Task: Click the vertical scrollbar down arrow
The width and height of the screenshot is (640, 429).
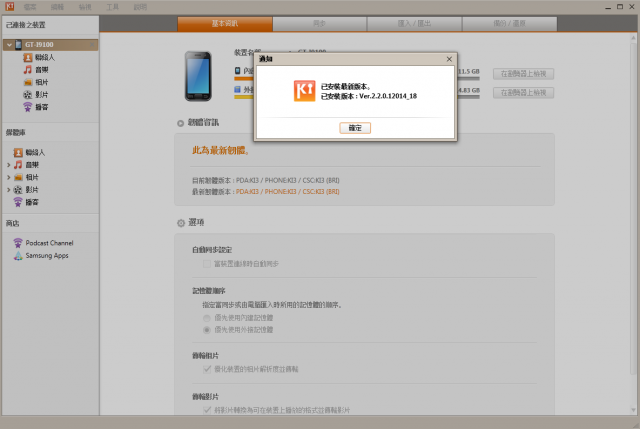Action: [x=633, y=410]
